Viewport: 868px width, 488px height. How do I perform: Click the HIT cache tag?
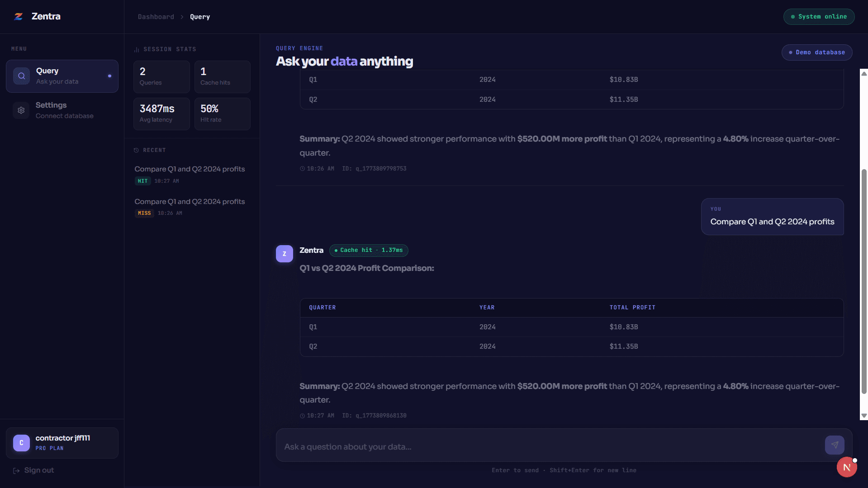coord(142,181)
